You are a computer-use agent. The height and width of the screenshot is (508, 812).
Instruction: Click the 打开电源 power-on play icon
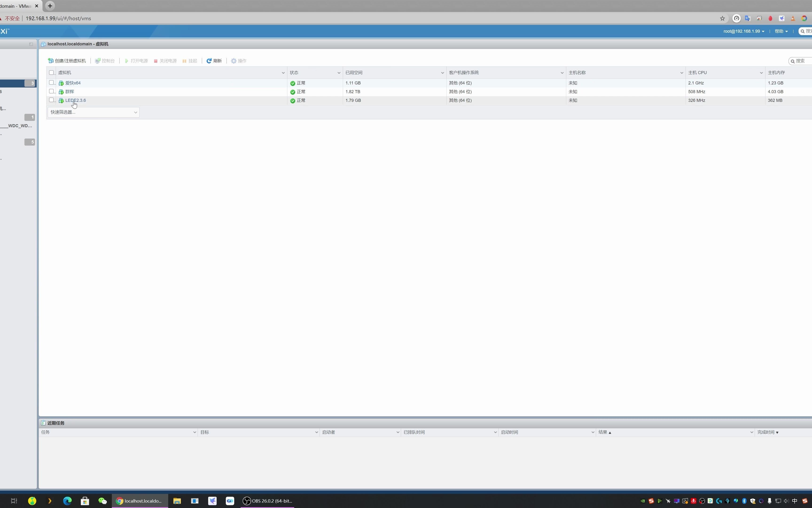click(126, 61)
